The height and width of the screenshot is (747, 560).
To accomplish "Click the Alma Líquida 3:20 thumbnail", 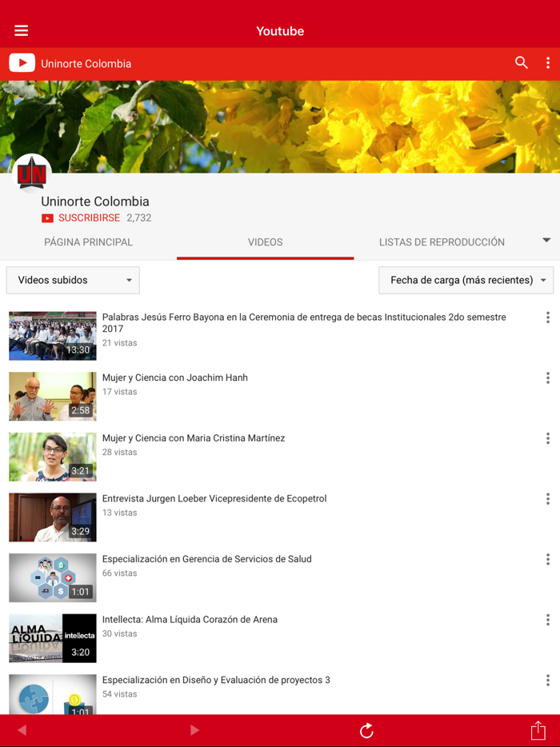I will tap(53, 638).
